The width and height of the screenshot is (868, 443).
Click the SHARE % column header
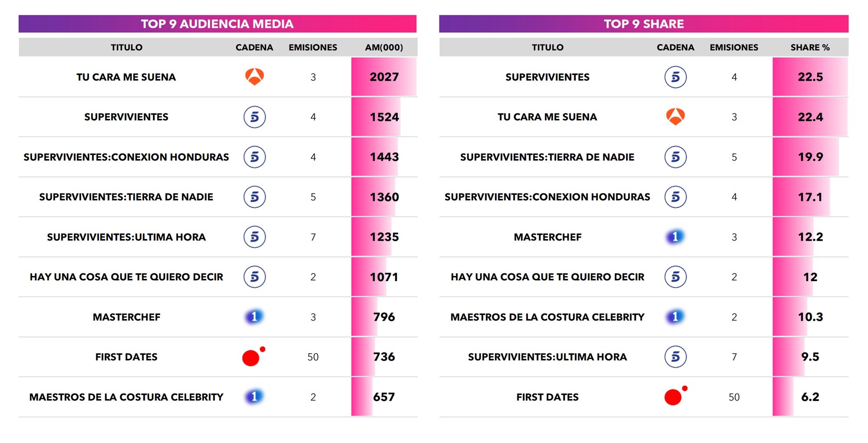tap(810, 47)
